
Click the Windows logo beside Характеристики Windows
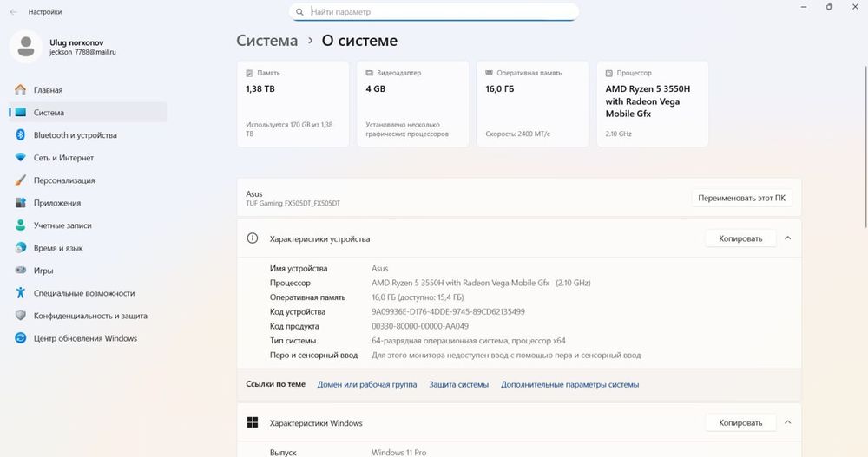[253, 422]
